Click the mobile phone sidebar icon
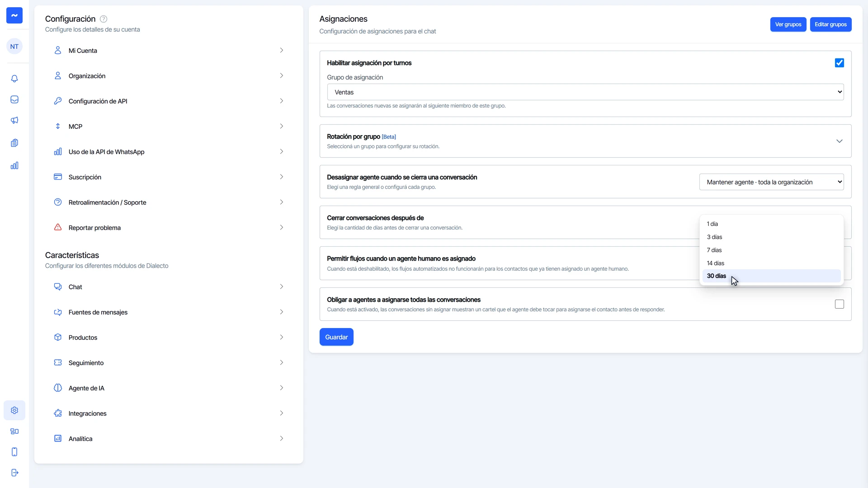The image size is (868, 488). tap(14, 452)
